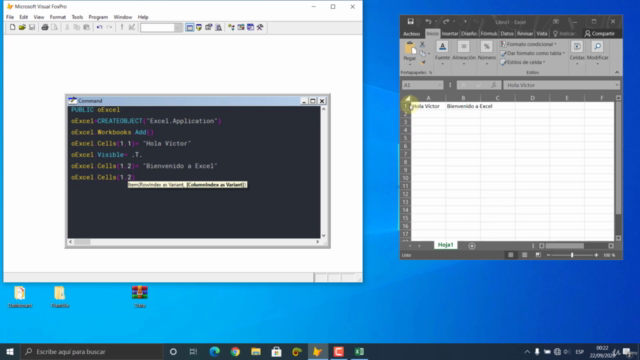Click the Undo arrow in FoxPro toolbar

click(x=99, y=27)
